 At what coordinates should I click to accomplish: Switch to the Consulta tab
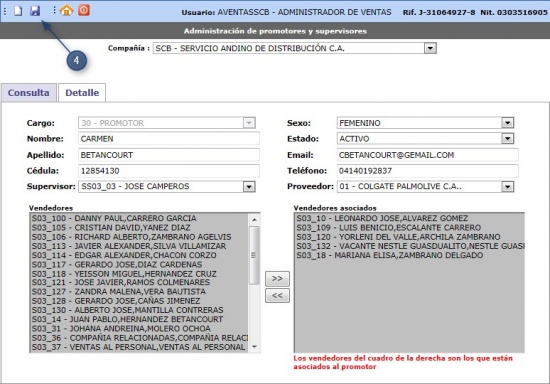(x=29, y=93)
